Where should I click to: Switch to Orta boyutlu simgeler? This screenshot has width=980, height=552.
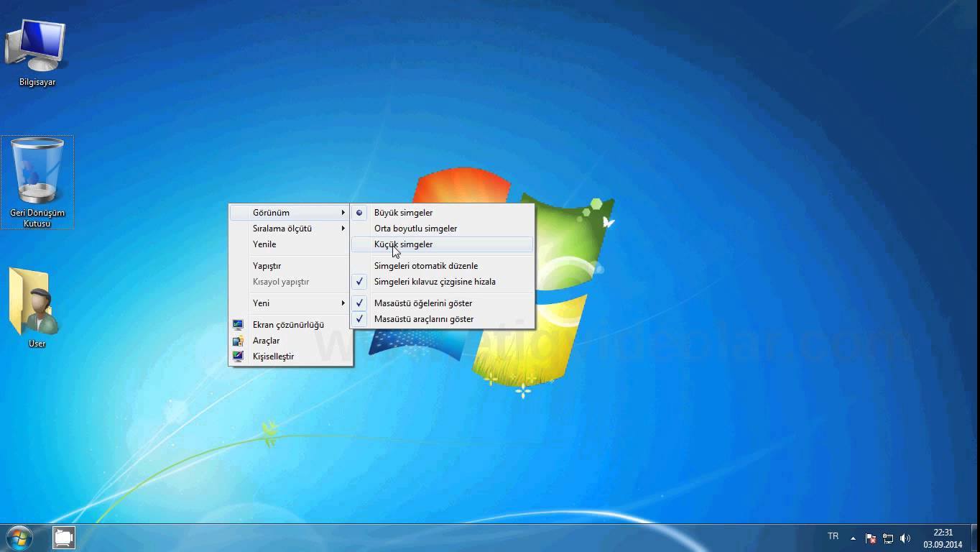442,229
